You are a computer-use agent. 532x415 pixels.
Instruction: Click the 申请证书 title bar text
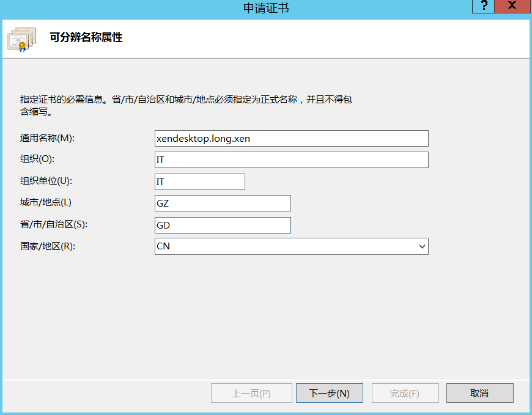[x=266, y=8]
